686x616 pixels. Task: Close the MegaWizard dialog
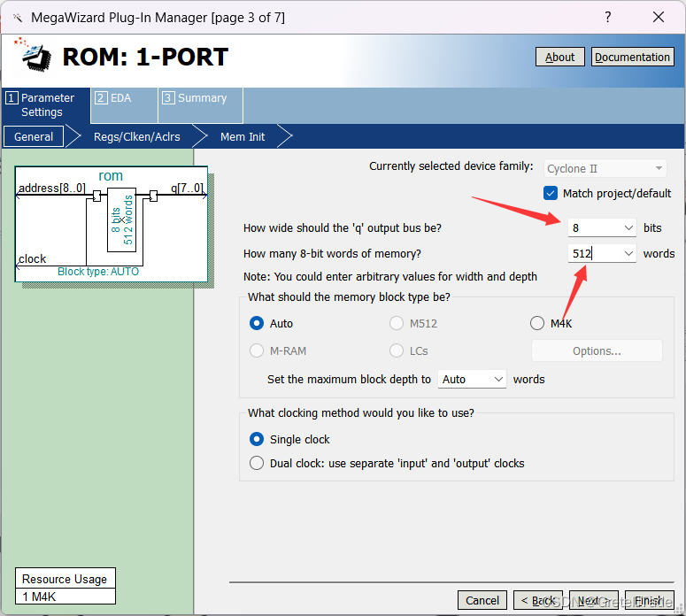(x=659, y=17)
